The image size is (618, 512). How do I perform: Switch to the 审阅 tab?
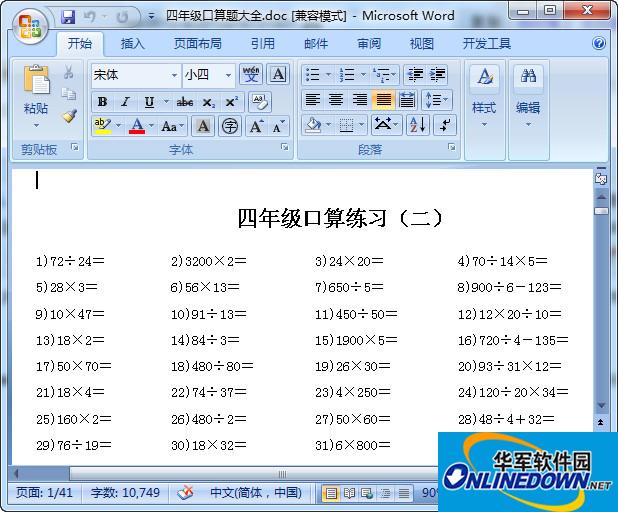point(369,43)
